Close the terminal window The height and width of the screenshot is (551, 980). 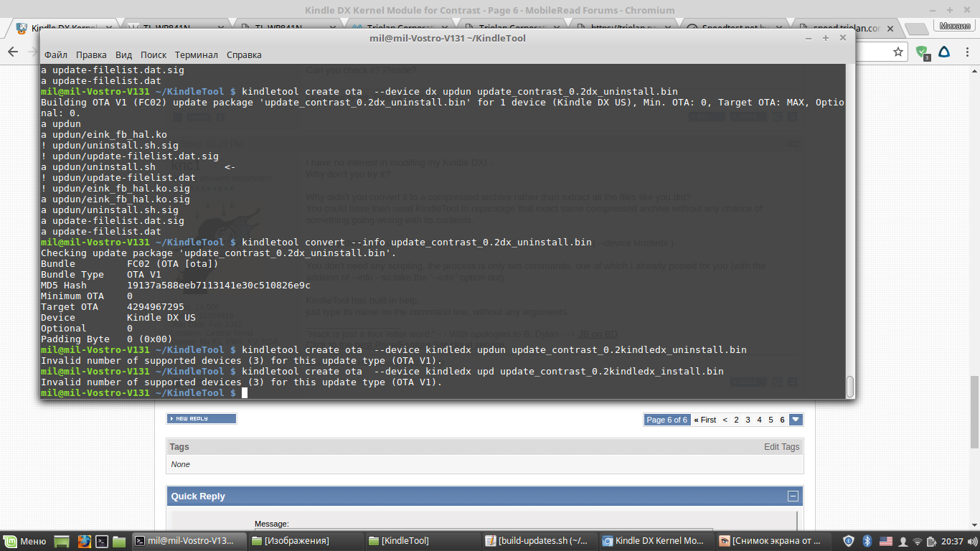[842, 38]
